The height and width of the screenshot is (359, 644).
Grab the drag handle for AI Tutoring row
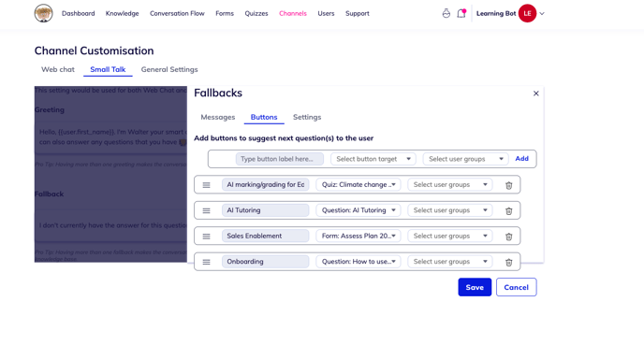[206, 210]
